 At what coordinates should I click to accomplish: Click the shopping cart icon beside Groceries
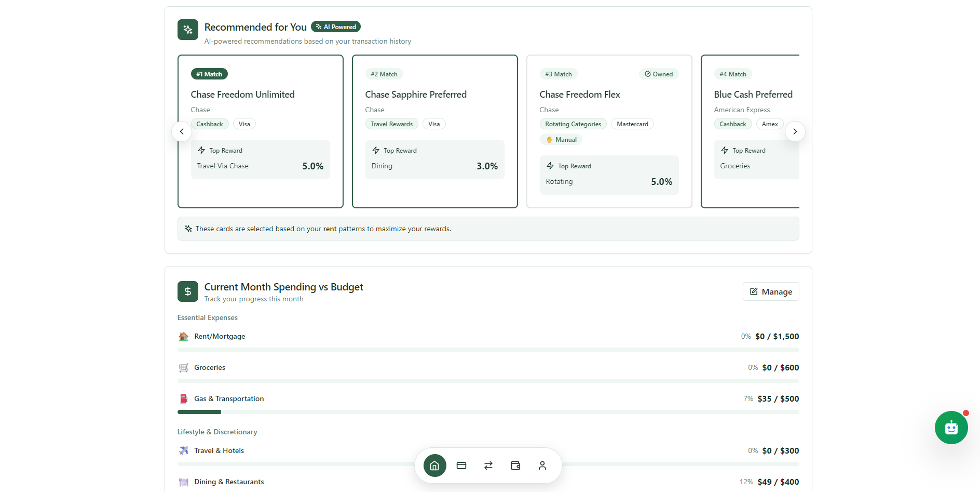click(x=184, y=368)
